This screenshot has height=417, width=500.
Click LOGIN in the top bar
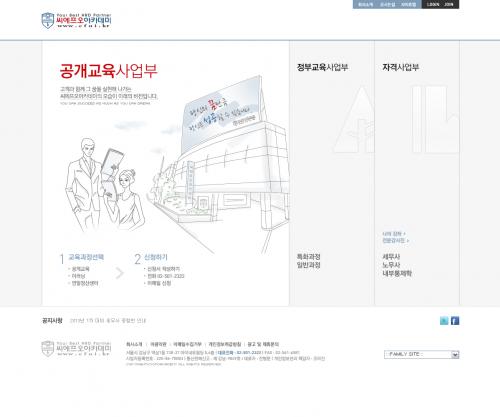click(433, 4)
